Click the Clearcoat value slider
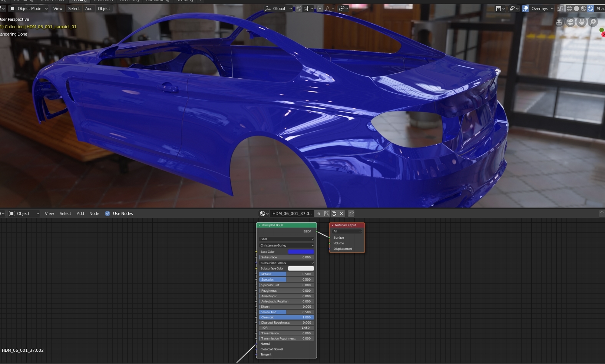 click(x=287, y=317)
